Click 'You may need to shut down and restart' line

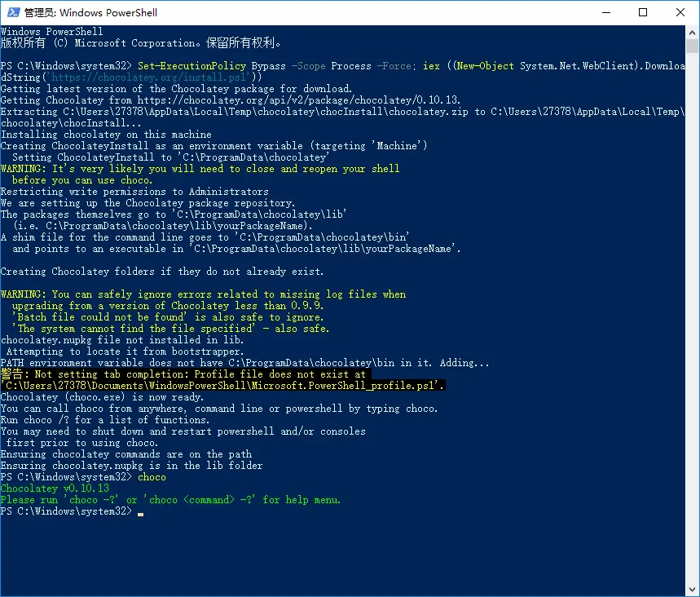coord(183,431)
